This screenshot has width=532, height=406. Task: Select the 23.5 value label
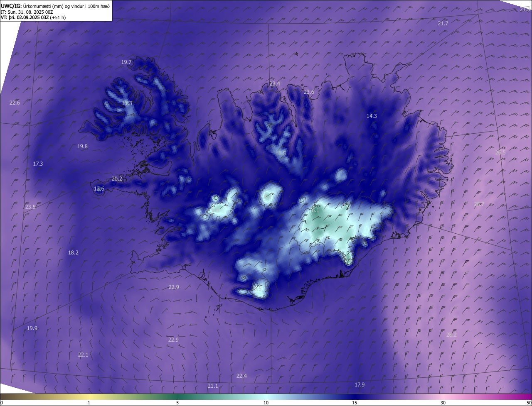click(x=30, y=207)
